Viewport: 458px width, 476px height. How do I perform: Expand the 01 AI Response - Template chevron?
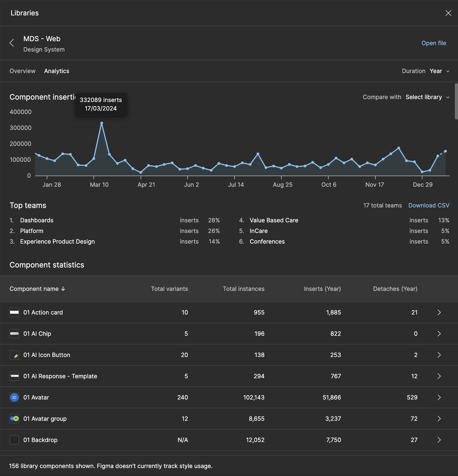(439, 376)
